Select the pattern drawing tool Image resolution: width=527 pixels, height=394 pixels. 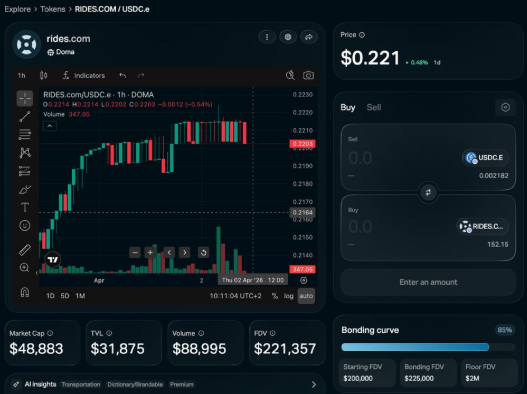coord(25,153)
